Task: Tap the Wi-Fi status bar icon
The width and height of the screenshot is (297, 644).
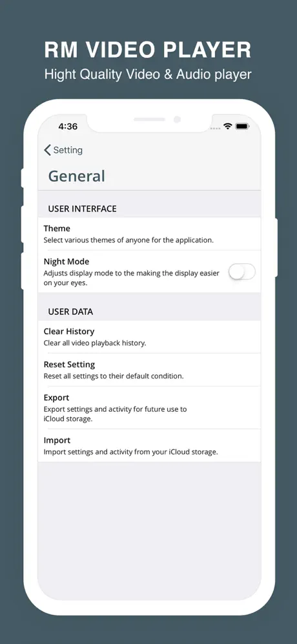Action: 228,126
